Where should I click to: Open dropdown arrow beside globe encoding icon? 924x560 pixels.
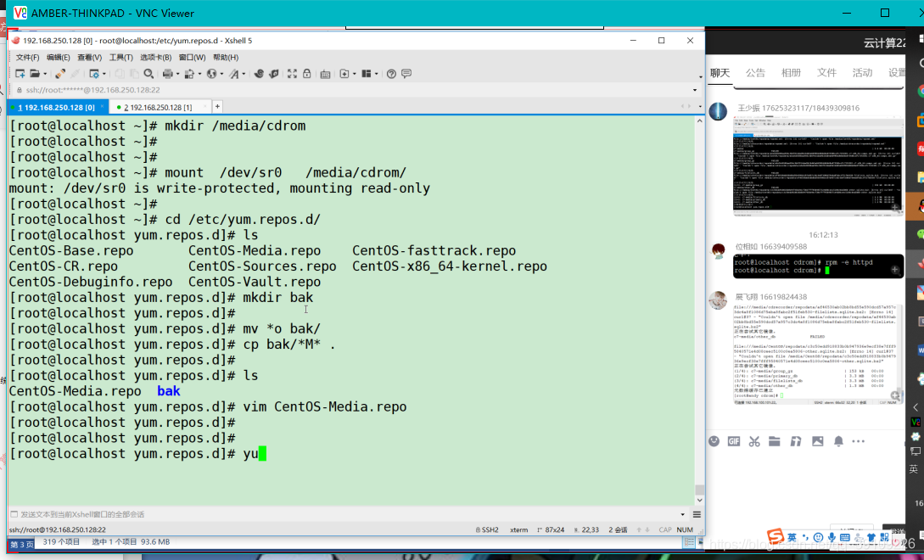(221, 75)
